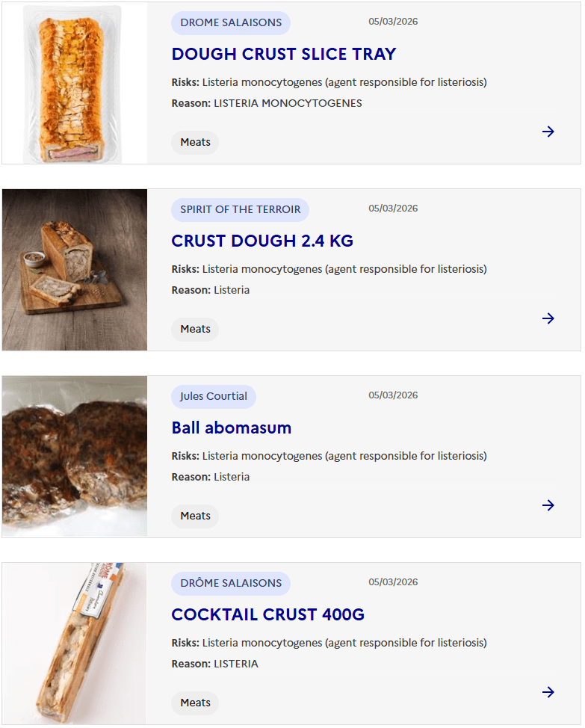Open the COCKTAIL CRUST 400G recall title
585x728 pixels.
coord(267,614)
